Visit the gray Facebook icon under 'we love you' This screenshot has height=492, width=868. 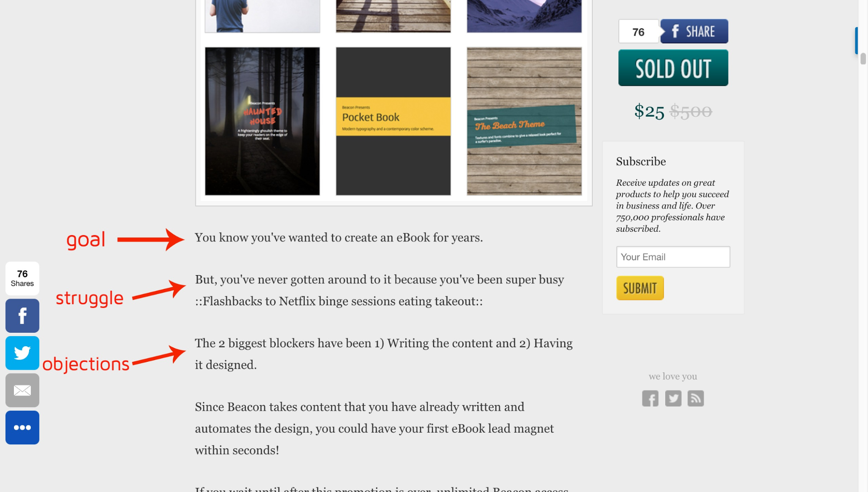(650, 398)
